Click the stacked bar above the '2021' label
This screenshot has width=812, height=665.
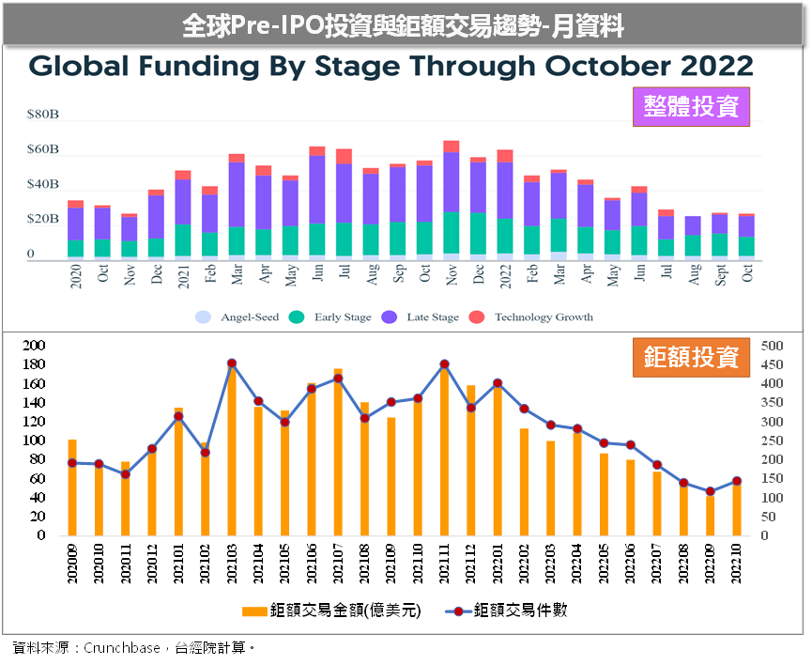click(183, 215)
